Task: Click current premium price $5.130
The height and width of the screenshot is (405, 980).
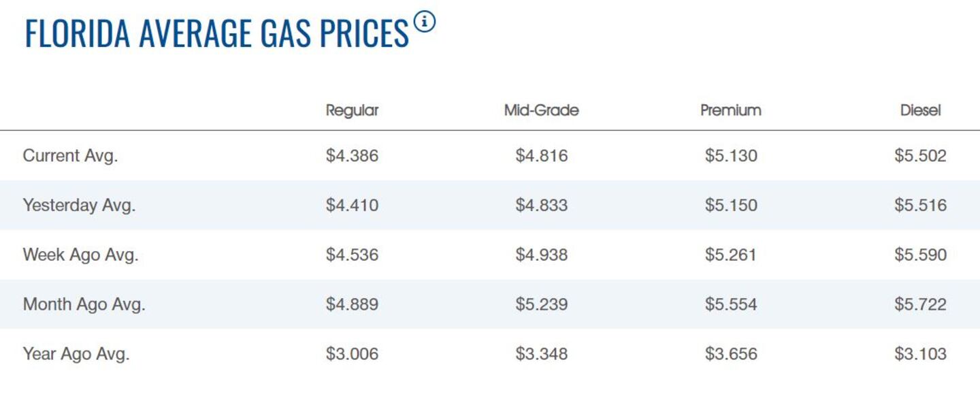Action: tap(731, 156)
